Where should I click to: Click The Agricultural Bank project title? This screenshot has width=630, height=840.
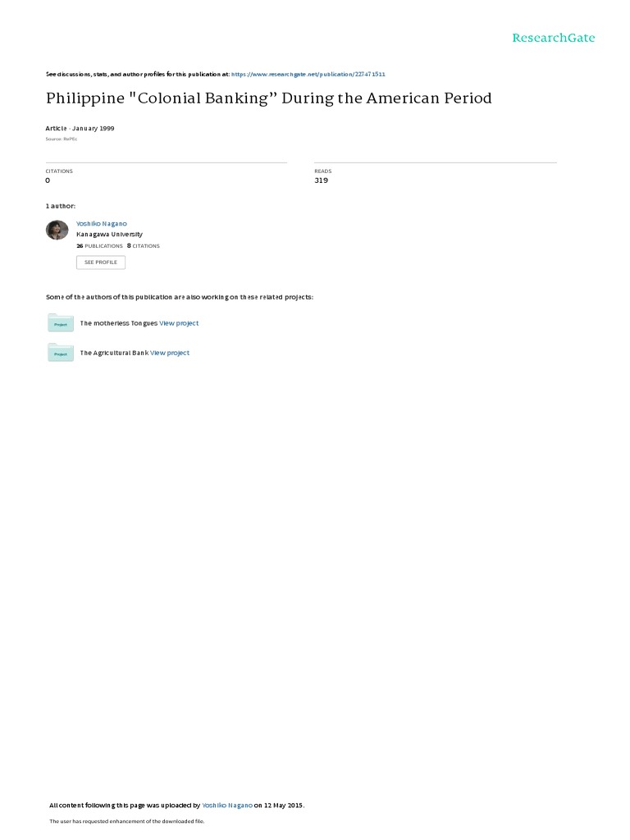[x=114, y=353]
